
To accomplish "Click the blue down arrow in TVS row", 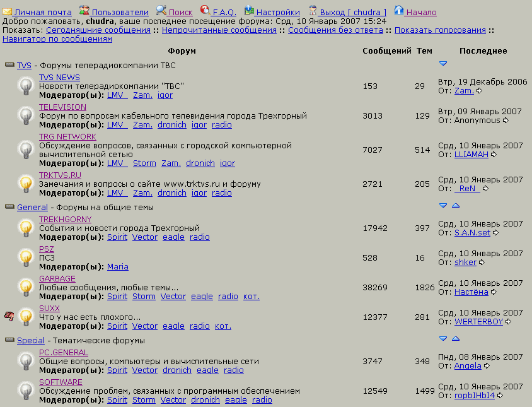I will pyautogui.click(x=443, y=64).
